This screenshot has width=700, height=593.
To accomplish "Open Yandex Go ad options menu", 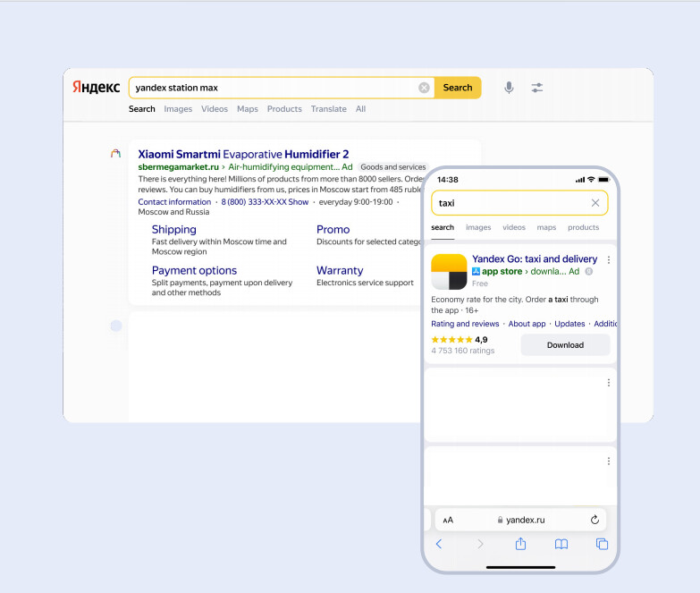I will tap(609, 260).
